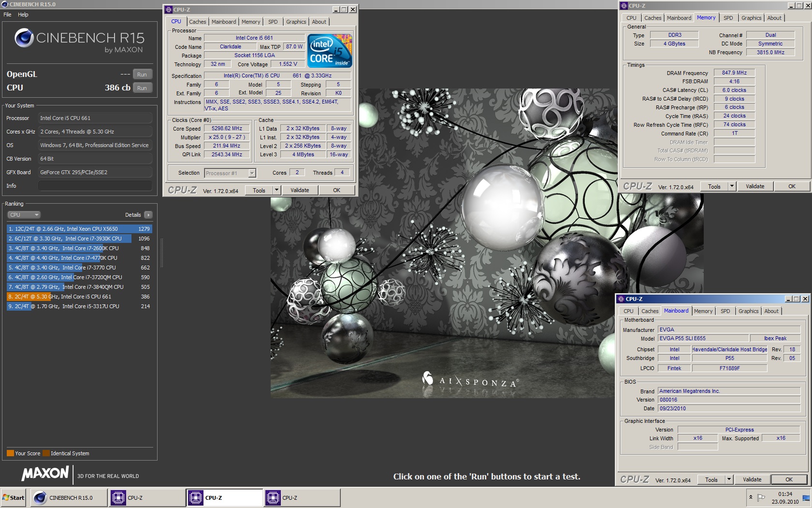Click third CPU-Z taskbar button icon
Screen dimensions: 812x508
coord(273,497)
